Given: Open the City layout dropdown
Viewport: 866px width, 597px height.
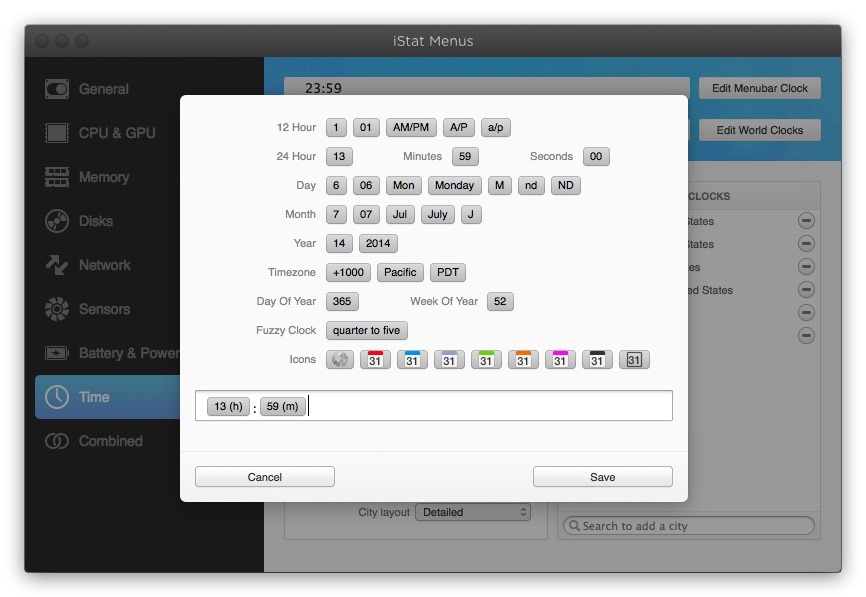Looking at the screenshot, I should click(x=473, y=512).
